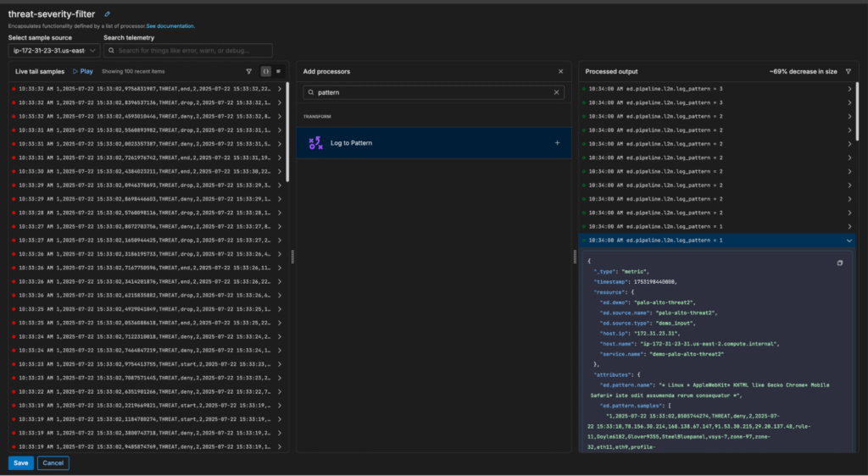868x476 pixels.
Task: Click the pencil icon to rename threat-severity-filter
Action: pos(107,14)
